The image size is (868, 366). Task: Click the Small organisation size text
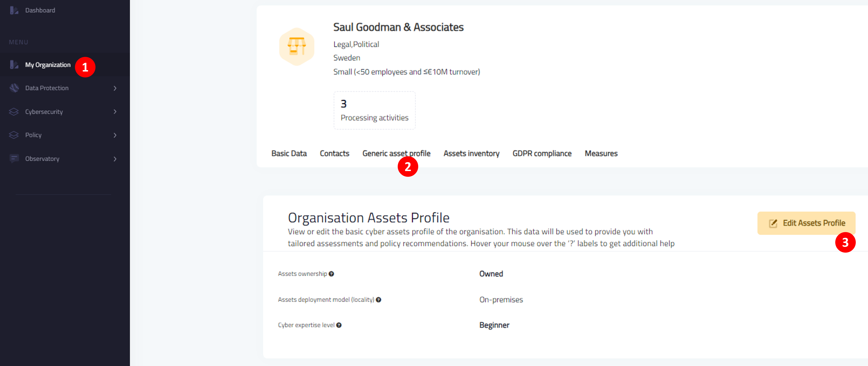(406, 72)
